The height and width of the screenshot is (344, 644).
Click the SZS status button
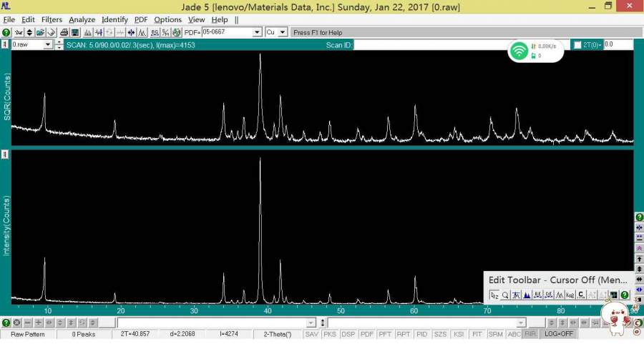[440, 334]
